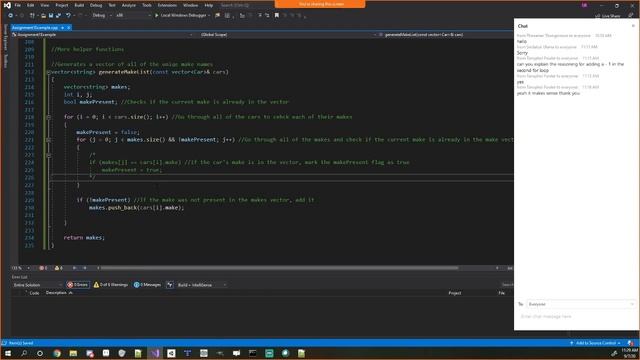Open the x86 platform dropdown
This screenshot has width=640, height=360.
point(133,16)
